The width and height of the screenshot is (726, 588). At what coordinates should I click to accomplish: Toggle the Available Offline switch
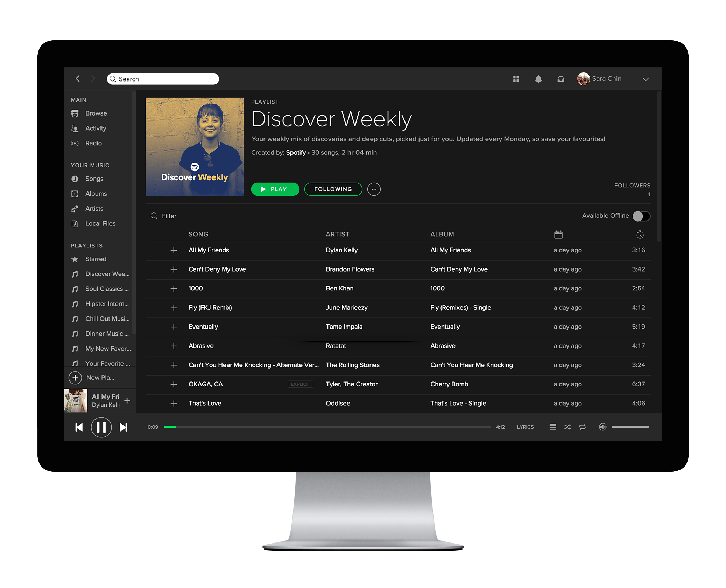[x=641, y=216]
